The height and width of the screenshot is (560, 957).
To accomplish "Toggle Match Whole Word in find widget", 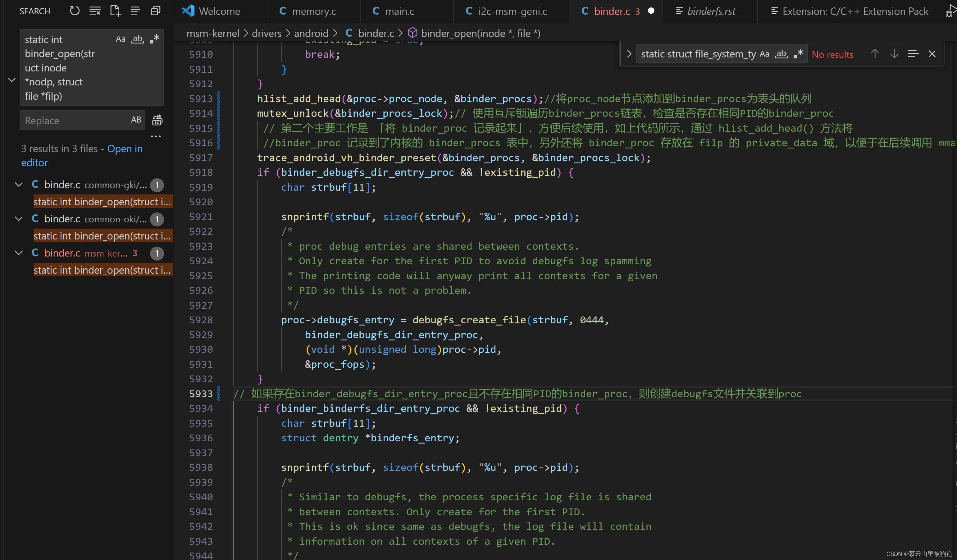I will click(781, 54).
